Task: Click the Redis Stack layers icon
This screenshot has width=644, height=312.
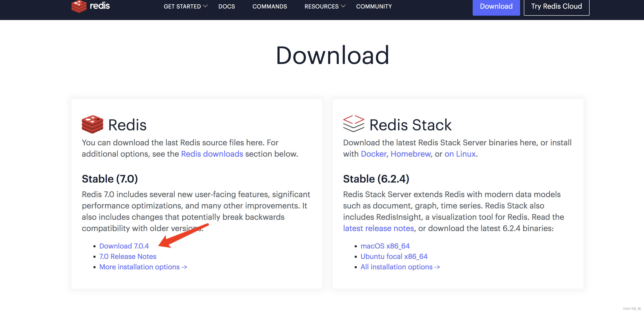Action: 354,123
